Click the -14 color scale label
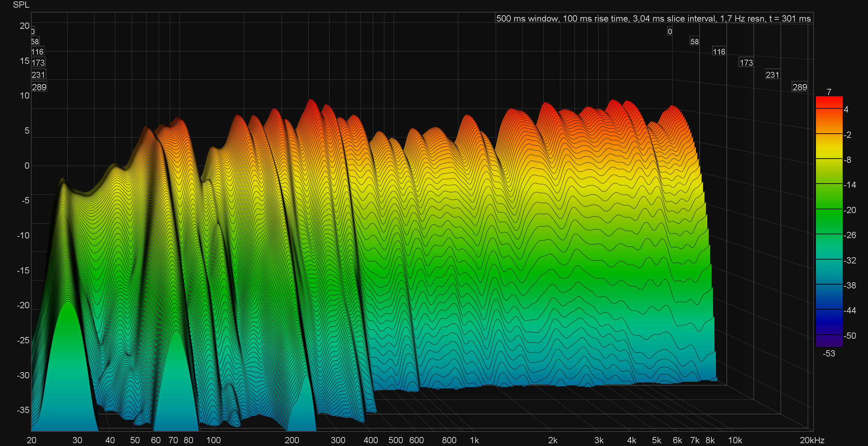 (850, 185)
